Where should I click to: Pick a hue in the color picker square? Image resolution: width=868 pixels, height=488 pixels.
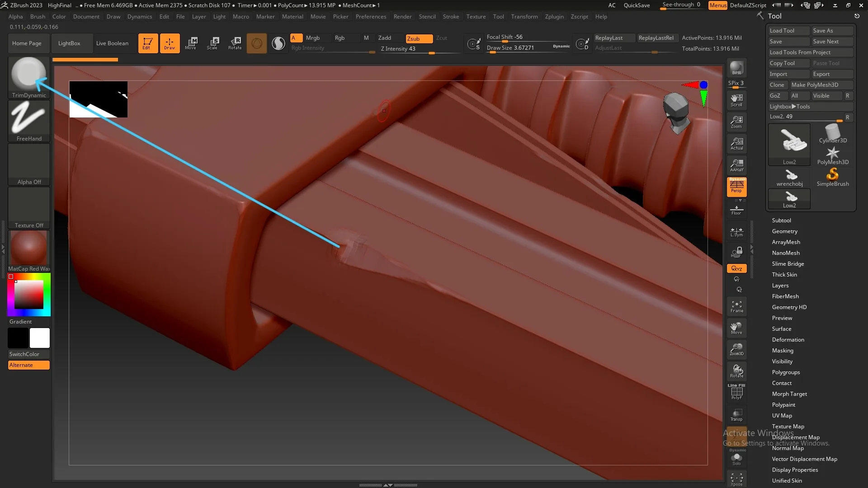pos(29,294)
